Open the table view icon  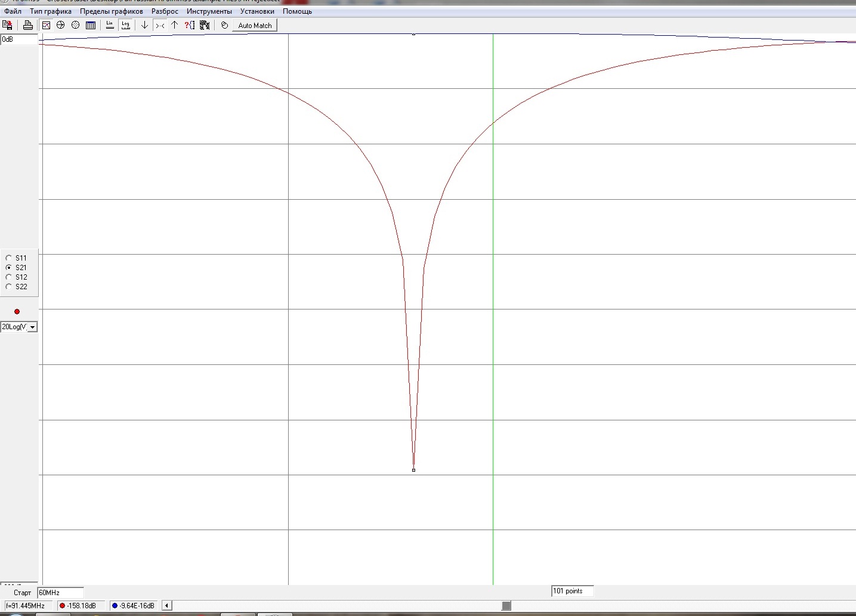click(91, 25)
